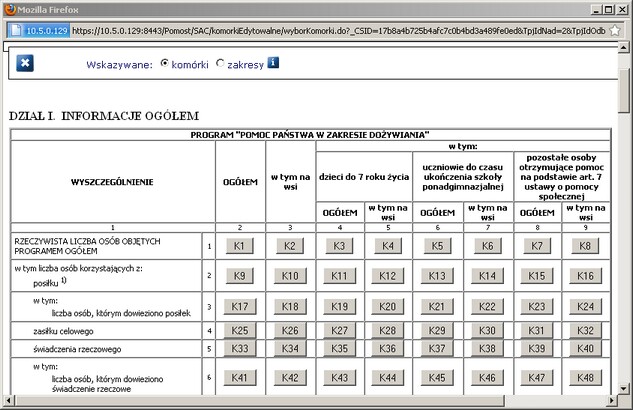Choose cell K22 in the table
The width and height of the screenshot is (633, 410).
[x=487, y=306]
